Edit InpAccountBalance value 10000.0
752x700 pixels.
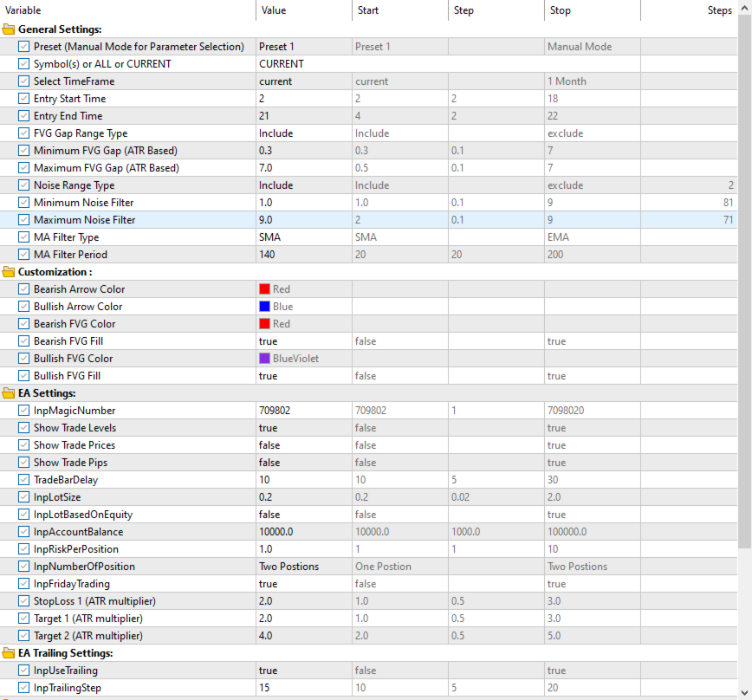(304, 532)
